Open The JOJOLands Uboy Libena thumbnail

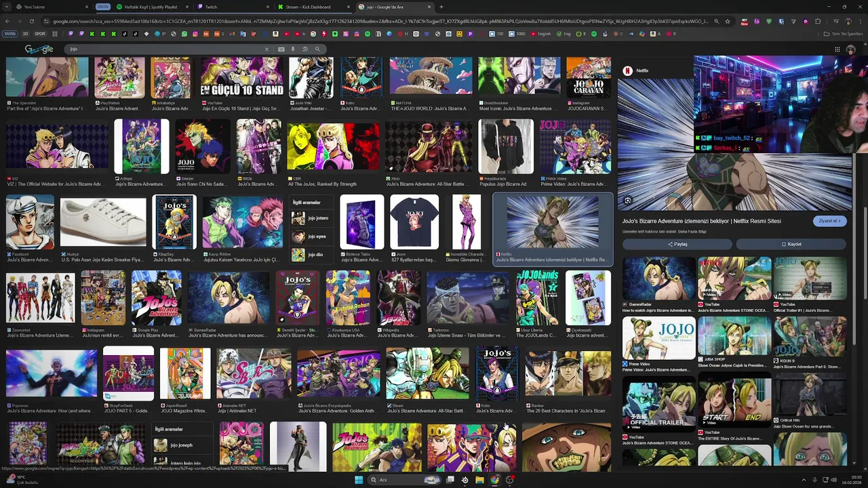tap(537, 298)
